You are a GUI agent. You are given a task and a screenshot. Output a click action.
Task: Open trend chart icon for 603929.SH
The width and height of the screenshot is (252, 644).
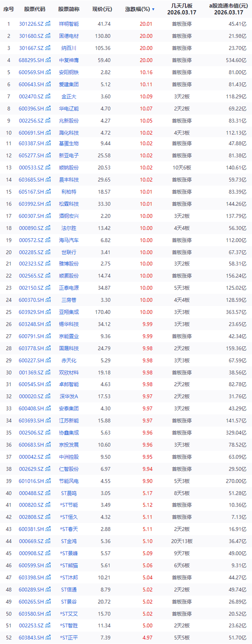click(x=48, y=312)
